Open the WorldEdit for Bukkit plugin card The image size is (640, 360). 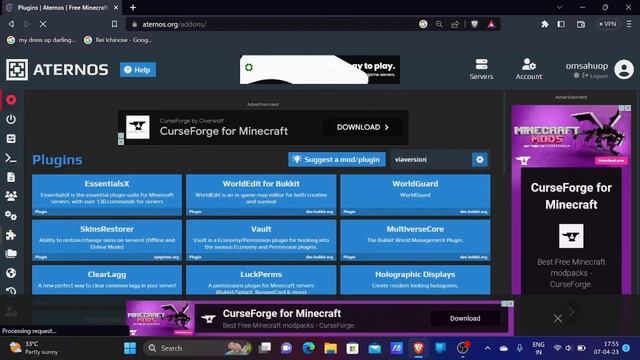click(261, 195)
